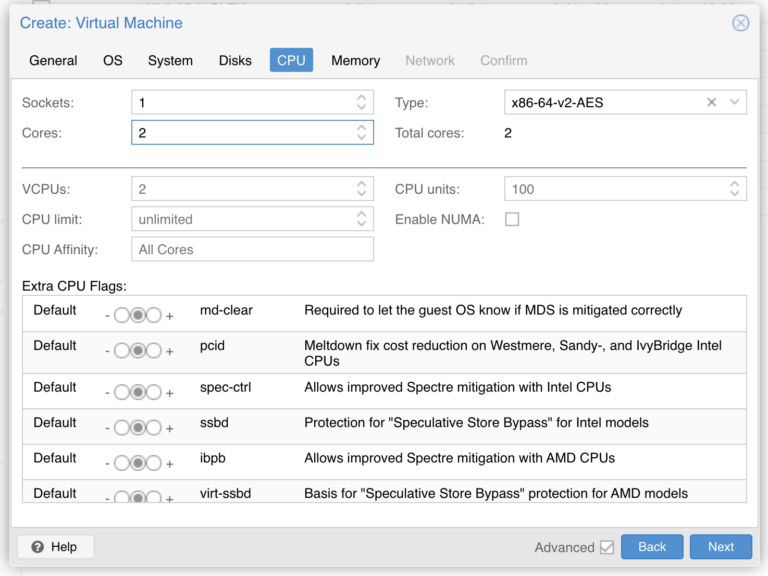Decrease CPU units with down spinner
This screenshot has height=576, width=768.
point(734,193)
